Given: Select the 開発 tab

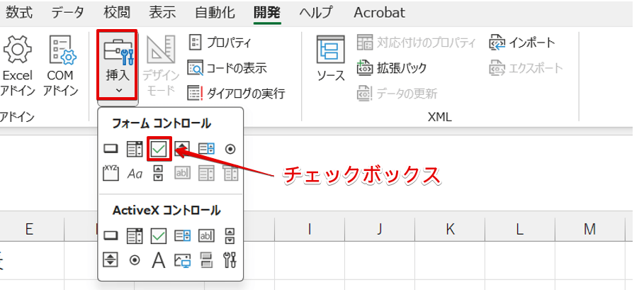Looking at the screenshot, I should [267, 12].
